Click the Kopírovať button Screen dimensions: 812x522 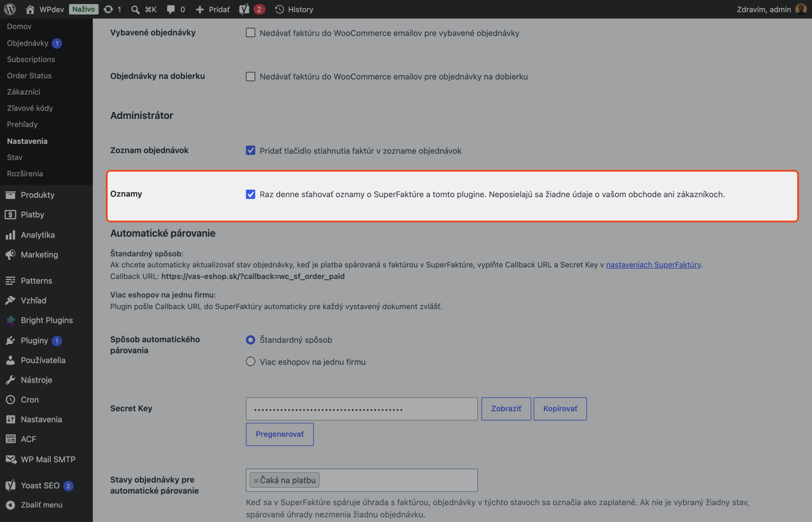[x=560, y=409]
